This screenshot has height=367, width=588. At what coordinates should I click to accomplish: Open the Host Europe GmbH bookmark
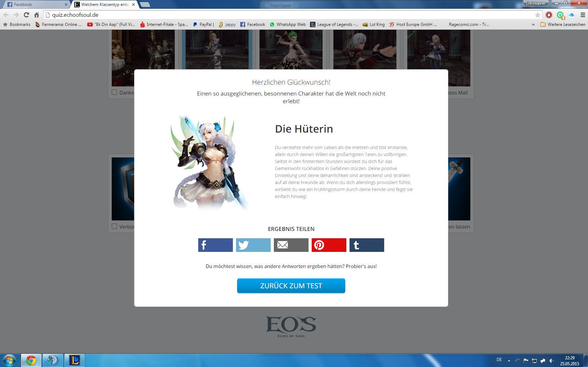[x=413, y=24]
